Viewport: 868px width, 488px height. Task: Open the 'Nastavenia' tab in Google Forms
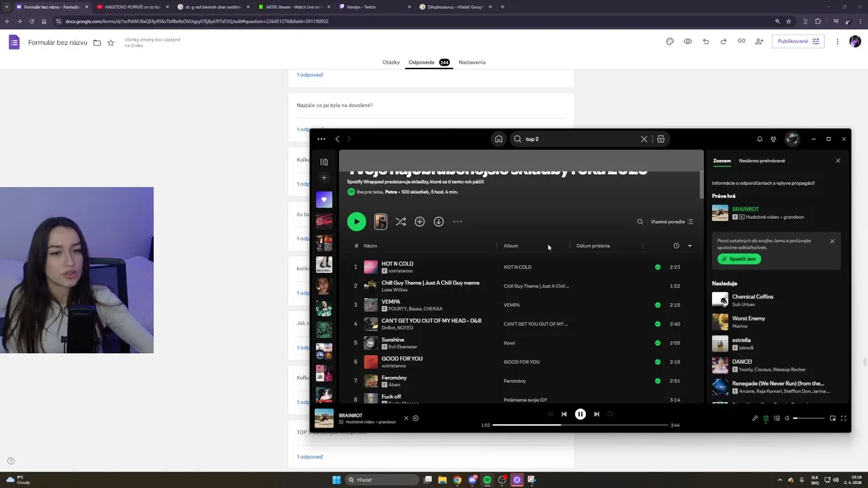(472, 62)
